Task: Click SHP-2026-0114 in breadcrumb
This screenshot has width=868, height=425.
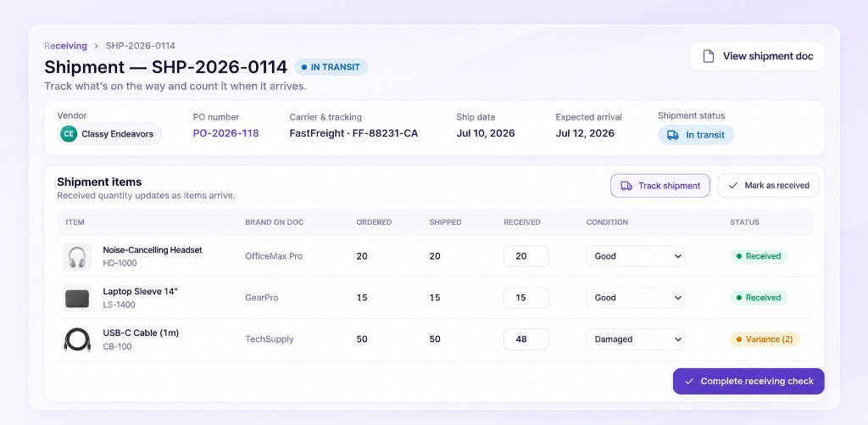Action: (141, 46)
